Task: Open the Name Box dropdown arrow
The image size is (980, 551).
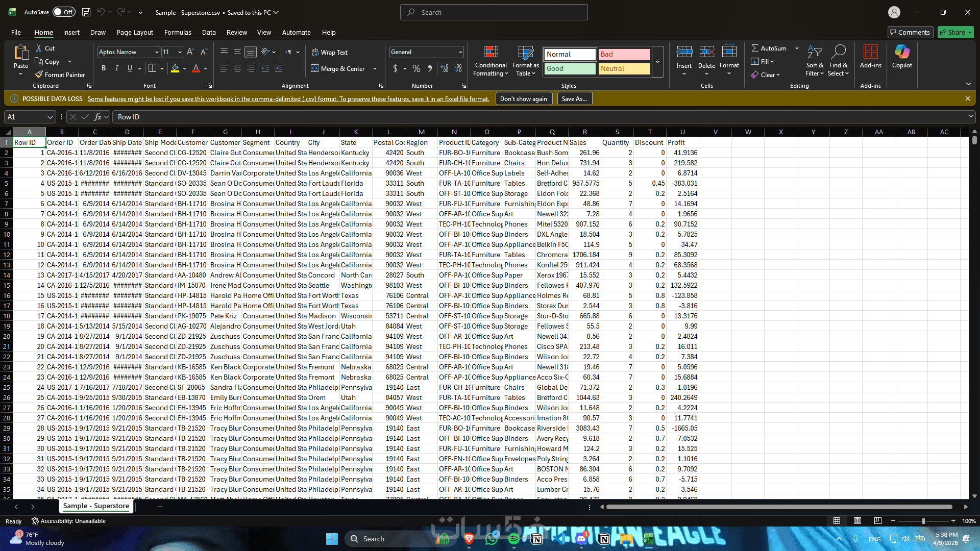Action: coord(50,117)
